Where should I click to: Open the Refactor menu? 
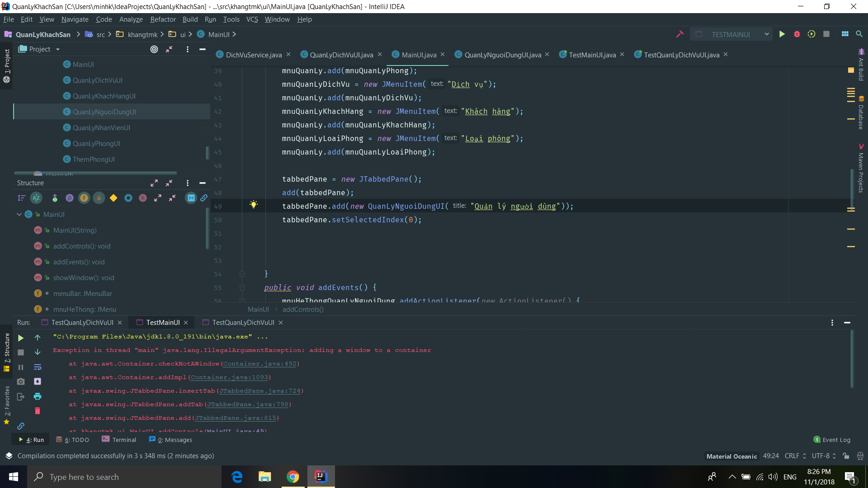(x=163, y=19)
